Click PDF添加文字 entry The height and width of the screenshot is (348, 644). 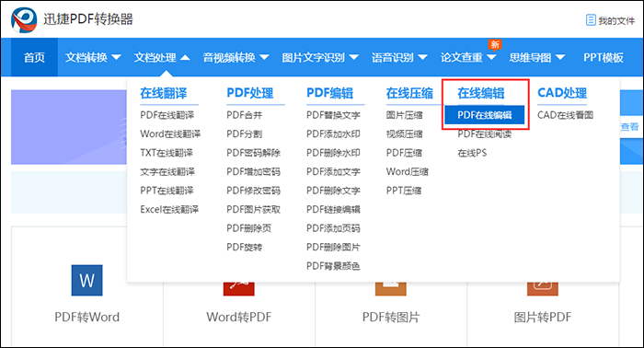333,172
